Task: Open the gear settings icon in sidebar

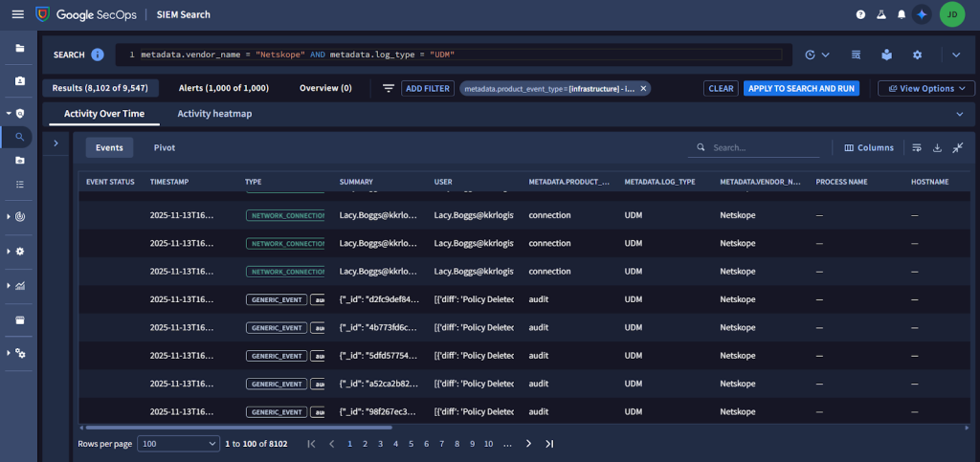Action: [20, 251]
